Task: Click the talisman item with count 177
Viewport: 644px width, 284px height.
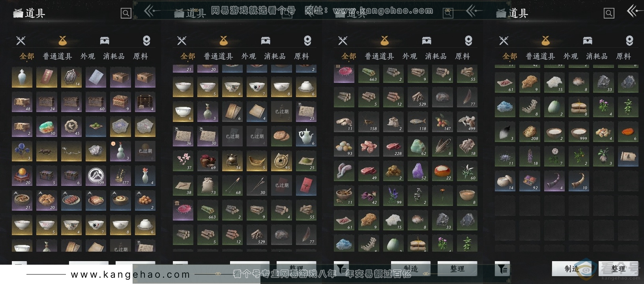Action: (x=120, y=176)
